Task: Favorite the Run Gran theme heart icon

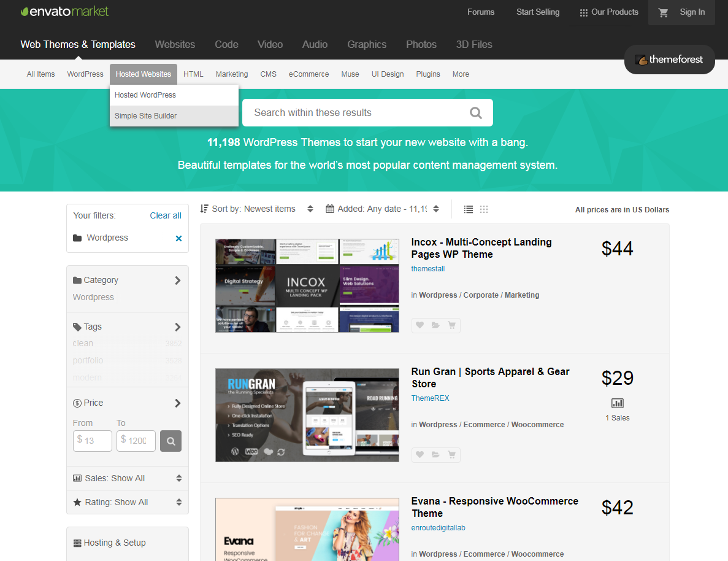Action: pyautogui.click(x=420, y=455)
